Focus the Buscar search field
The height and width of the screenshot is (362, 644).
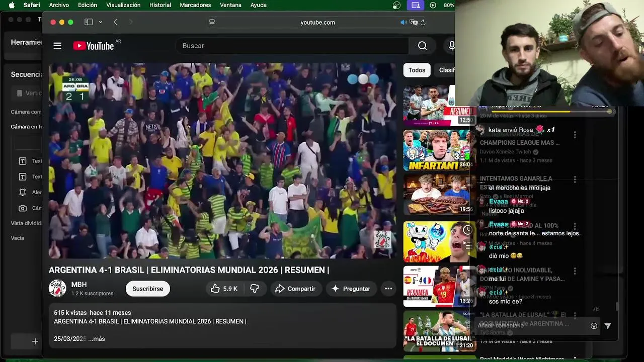tap(292, 46)
